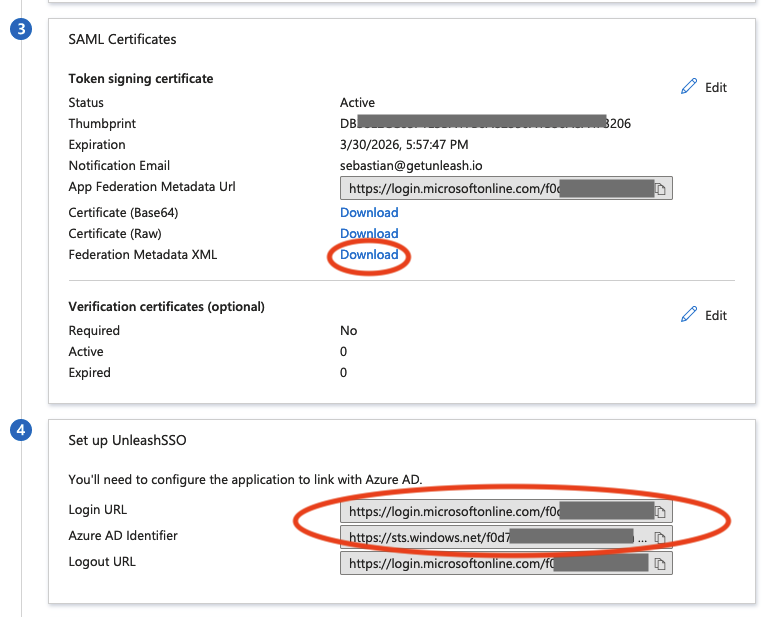Copy the Azure AD Identifier value
Viewport: 783px width, 617px height.
coord(660,538)
